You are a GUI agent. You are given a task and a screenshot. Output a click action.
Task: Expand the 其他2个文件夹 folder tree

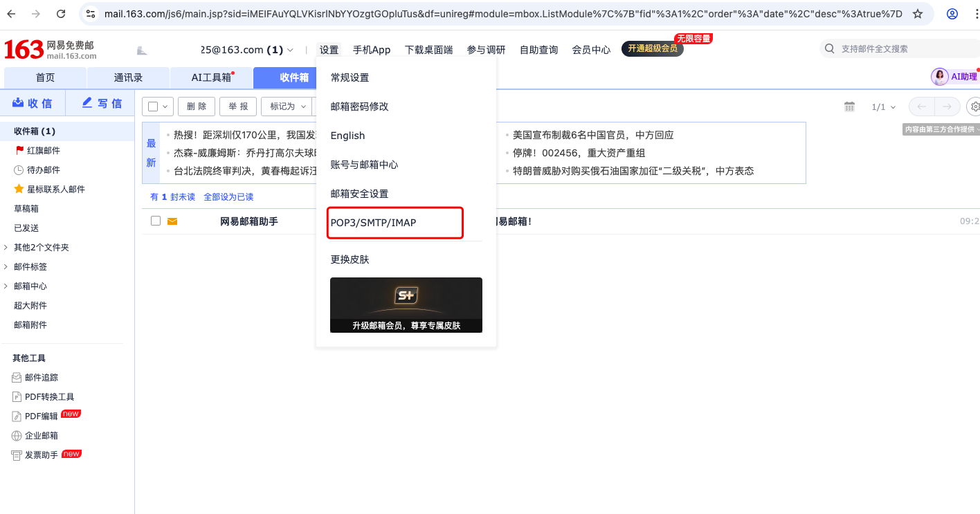(6, 247)
